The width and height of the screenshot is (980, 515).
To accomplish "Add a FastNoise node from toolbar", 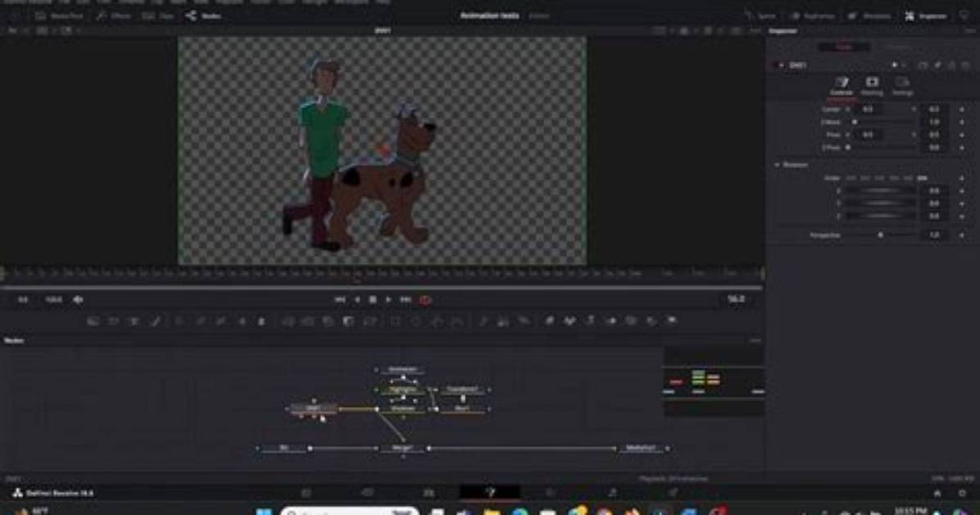I will [x=113, y=321].
